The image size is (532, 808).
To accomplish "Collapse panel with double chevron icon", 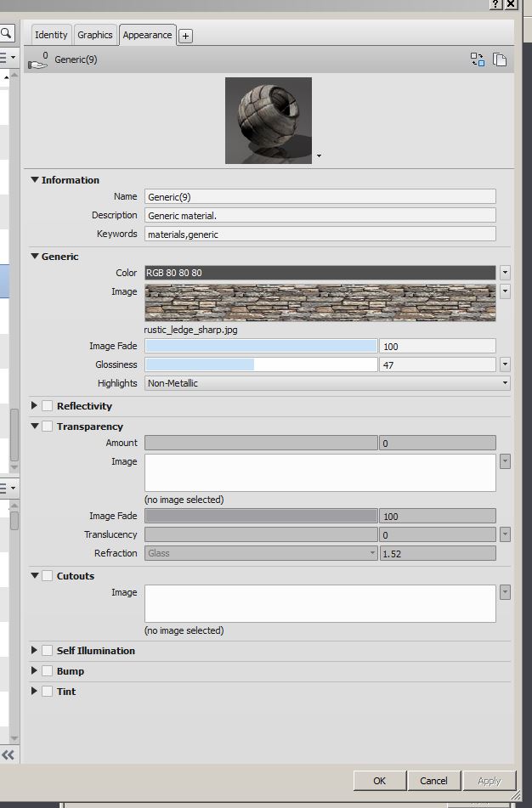I will tap(8, 754).
